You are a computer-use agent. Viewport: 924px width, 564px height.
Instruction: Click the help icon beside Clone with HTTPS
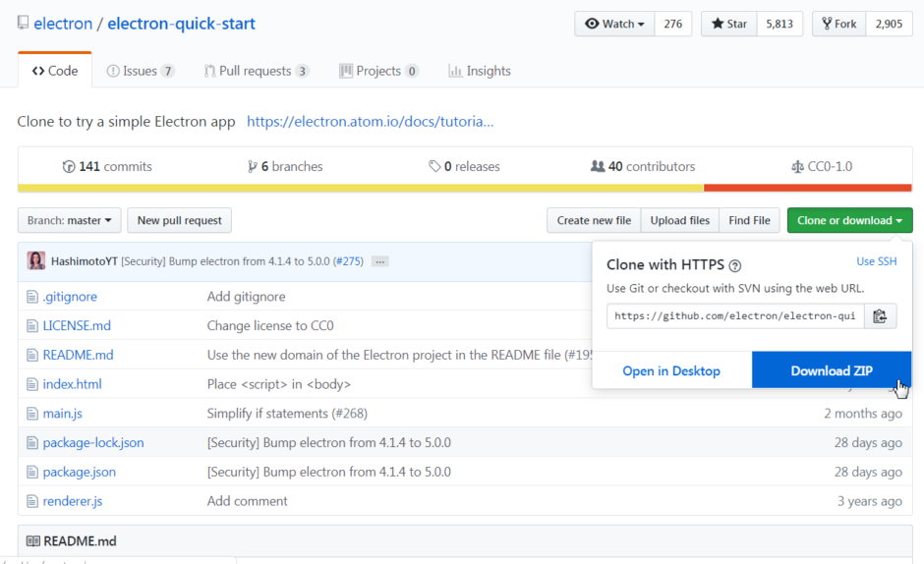click(735, 265)
